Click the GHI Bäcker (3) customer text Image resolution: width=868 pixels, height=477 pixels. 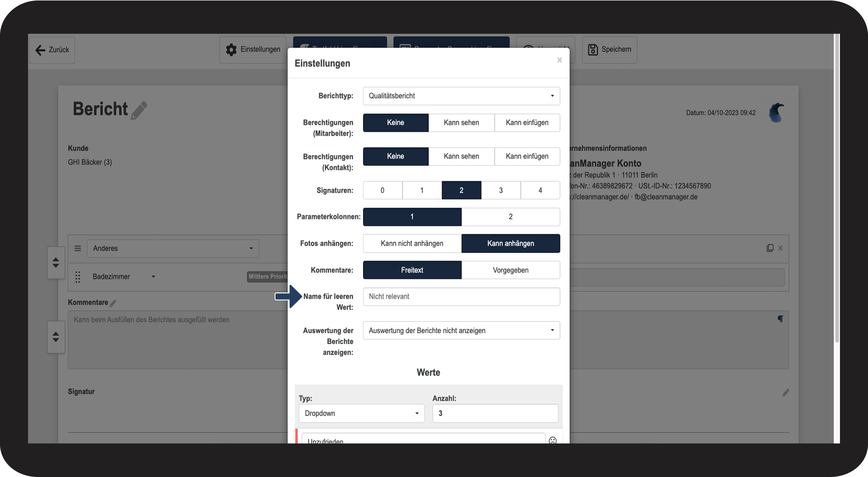click(x=90, y=162)
